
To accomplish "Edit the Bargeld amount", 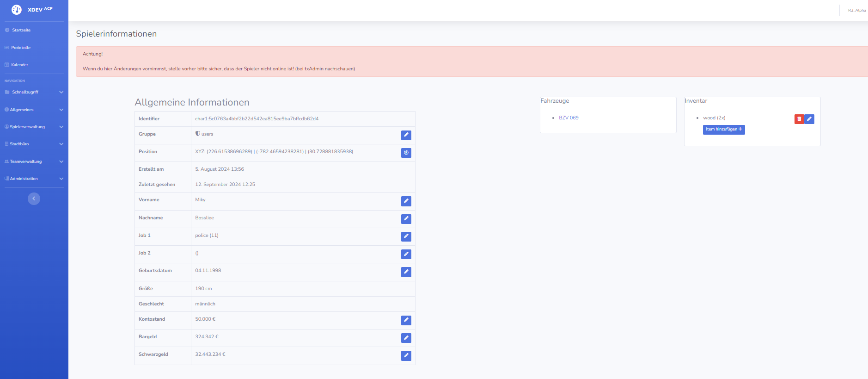I will tap(406, 338).
